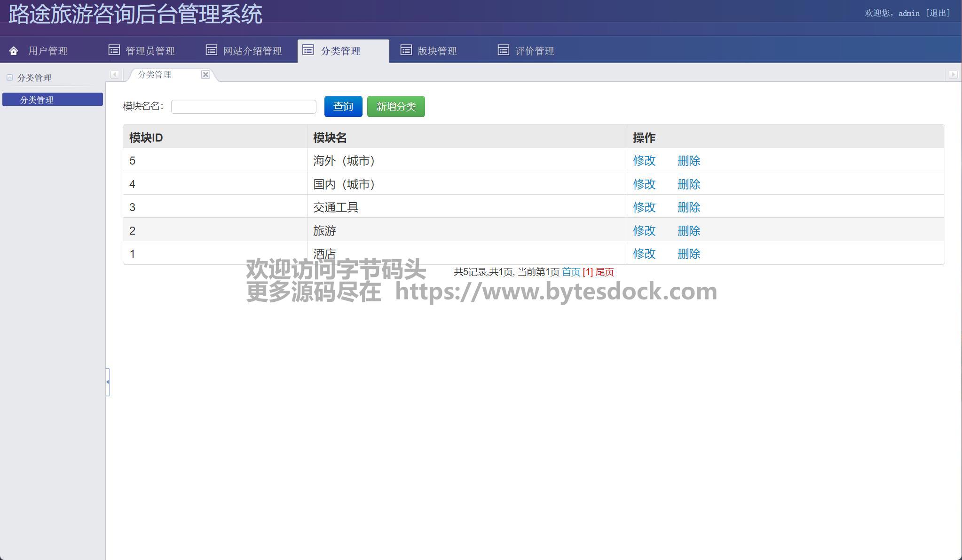Switch to the 评价管理 menu
The image size is (962, 560).
(535, 51)
